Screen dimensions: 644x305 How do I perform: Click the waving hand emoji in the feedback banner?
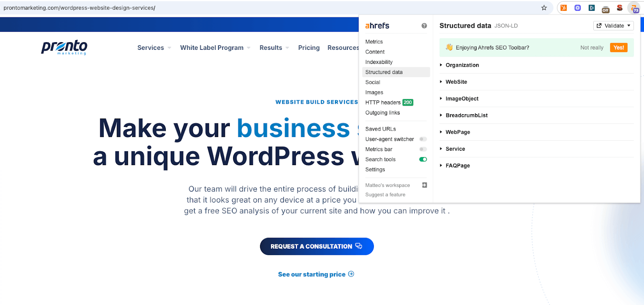point(449,47)
